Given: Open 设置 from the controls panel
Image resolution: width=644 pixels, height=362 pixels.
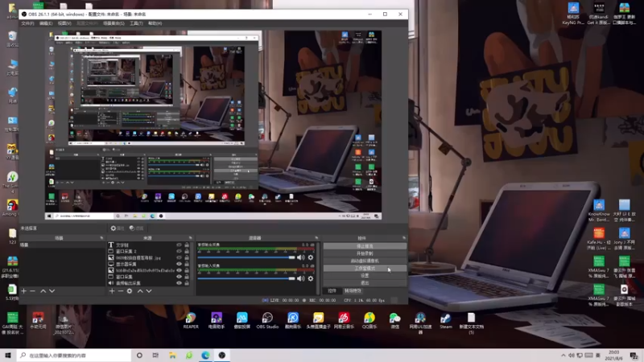Looking at the screenshot, I should (x=365, y=276).
